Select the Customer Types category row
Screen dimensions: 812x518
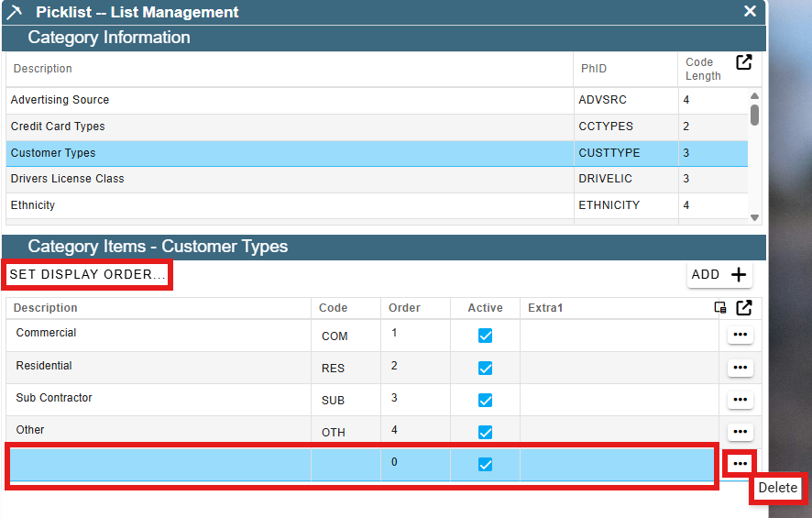coord(377,153)
